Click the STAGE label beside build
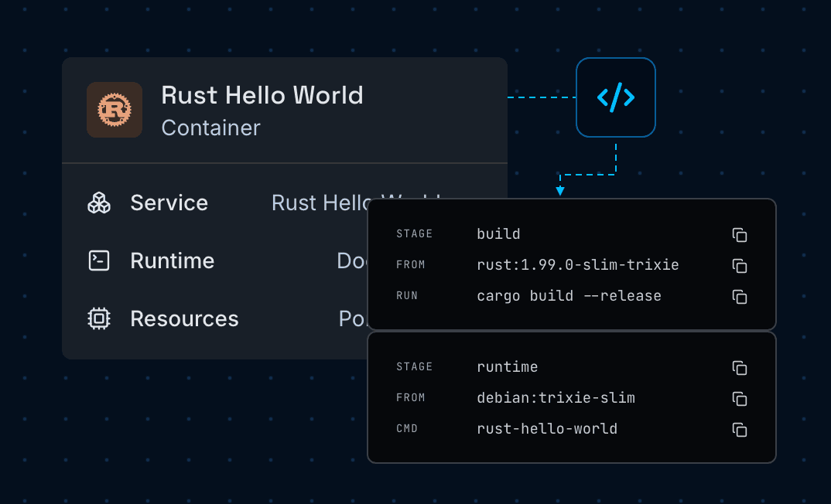Image resolution: width=831 pixels, height=504 pixels. [415, 234]
